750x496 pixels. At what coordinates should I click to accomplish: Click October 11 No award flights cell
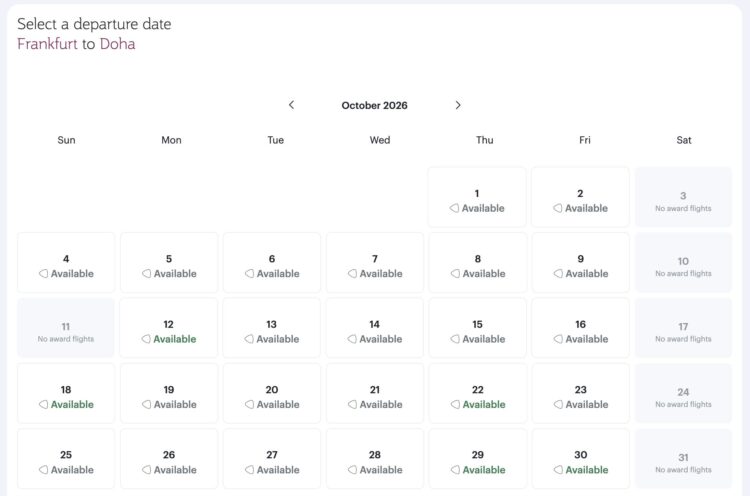(66, 328)
